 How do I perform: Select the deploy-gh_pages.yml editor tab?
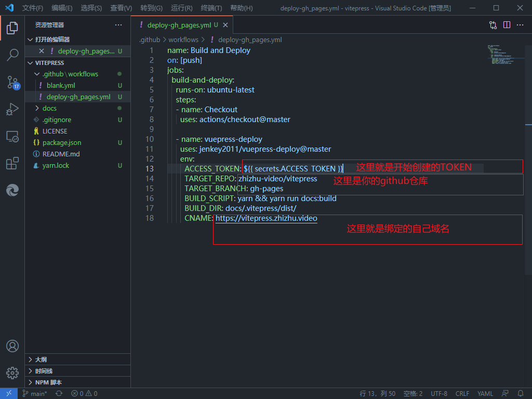[x=182, y=25]
